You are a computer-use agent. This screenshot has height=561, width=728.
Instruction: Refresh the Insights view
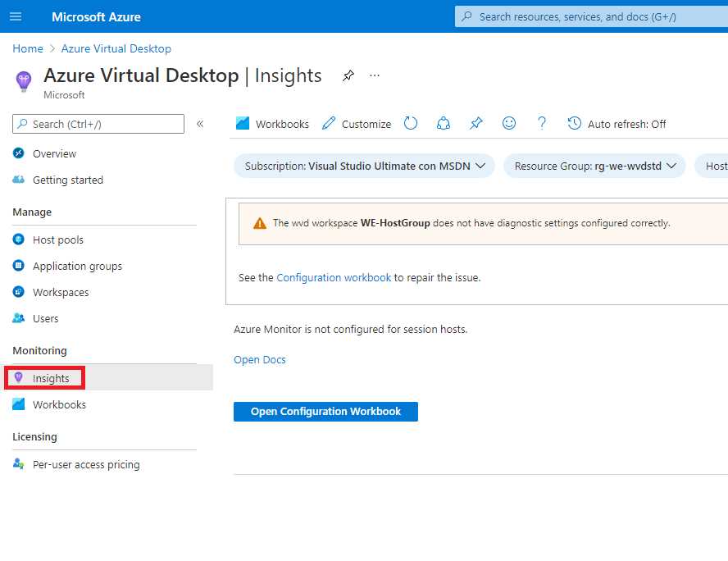tap(411, 123)
